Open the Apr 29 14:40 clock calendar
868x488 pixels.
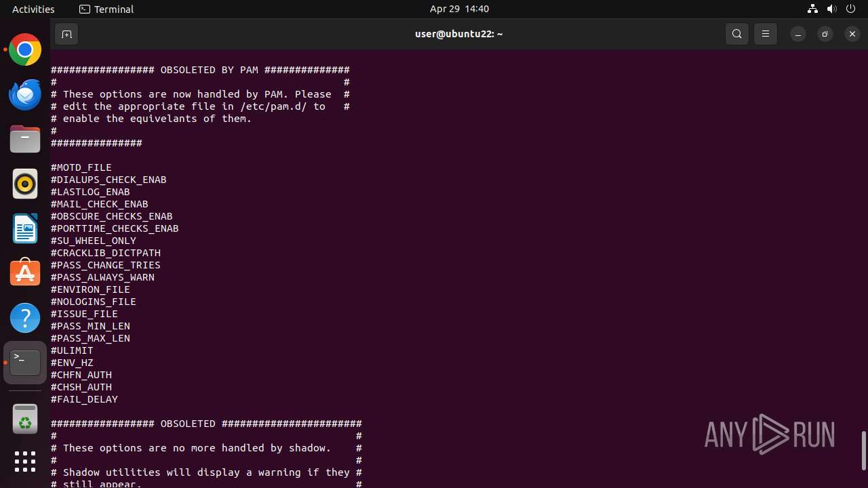(459, 9)
